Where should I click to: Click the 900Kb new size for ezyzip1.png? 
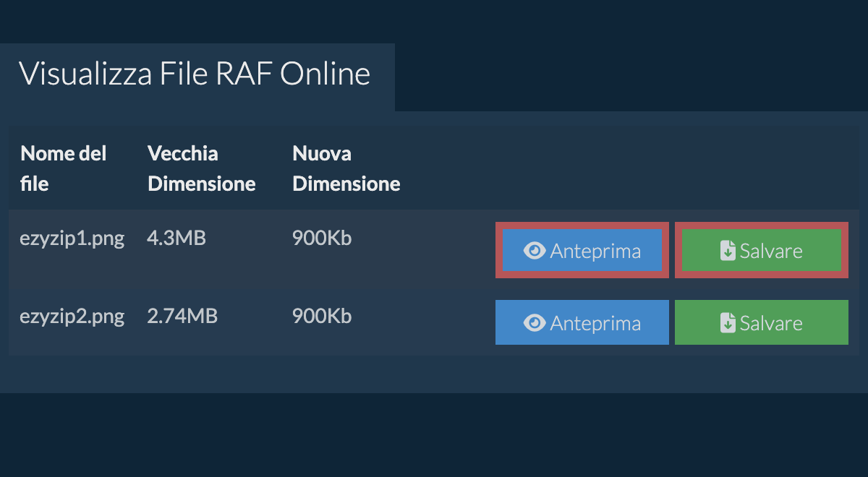click(322, 239)
